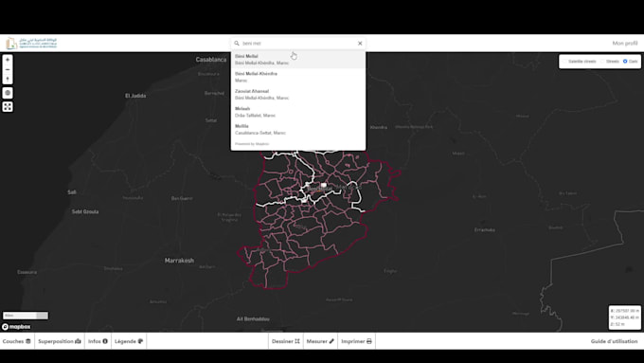The image size is (644, 363).
Task: Clear the search field with X
Action: tap(360, 44)
